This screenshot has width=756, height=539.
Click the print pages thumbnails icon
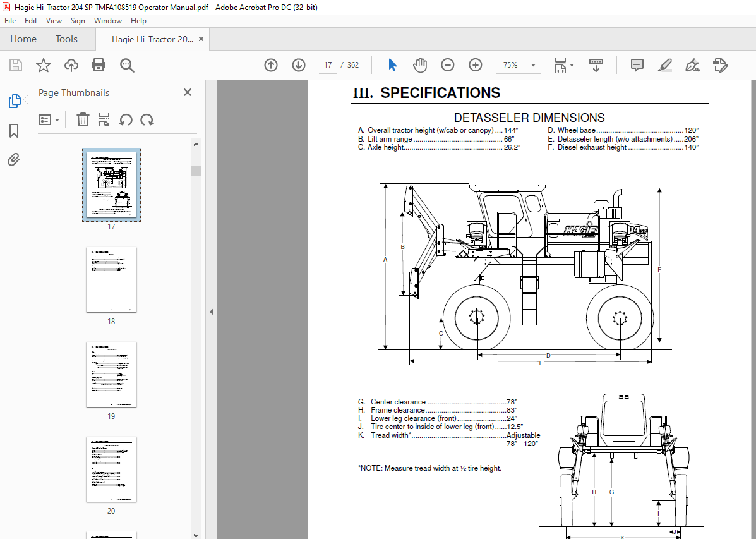pyautogui.click(x=104, y=119)
